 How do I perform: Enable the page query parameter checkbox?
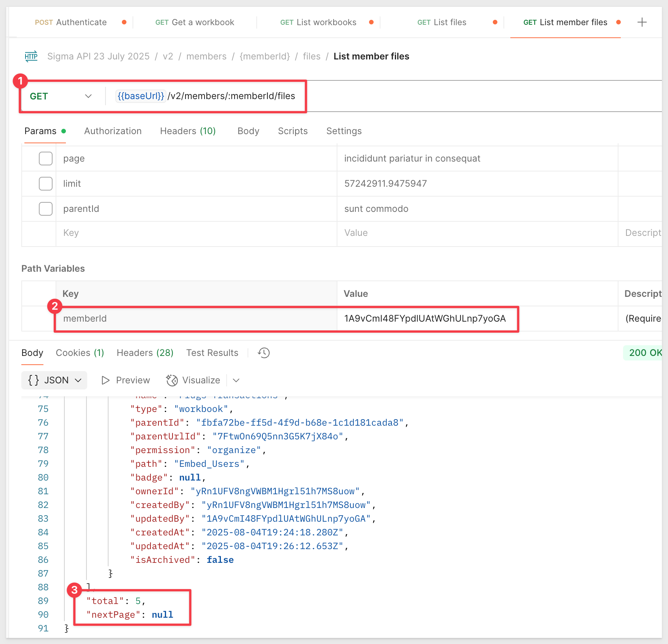(x=46, y=159)
